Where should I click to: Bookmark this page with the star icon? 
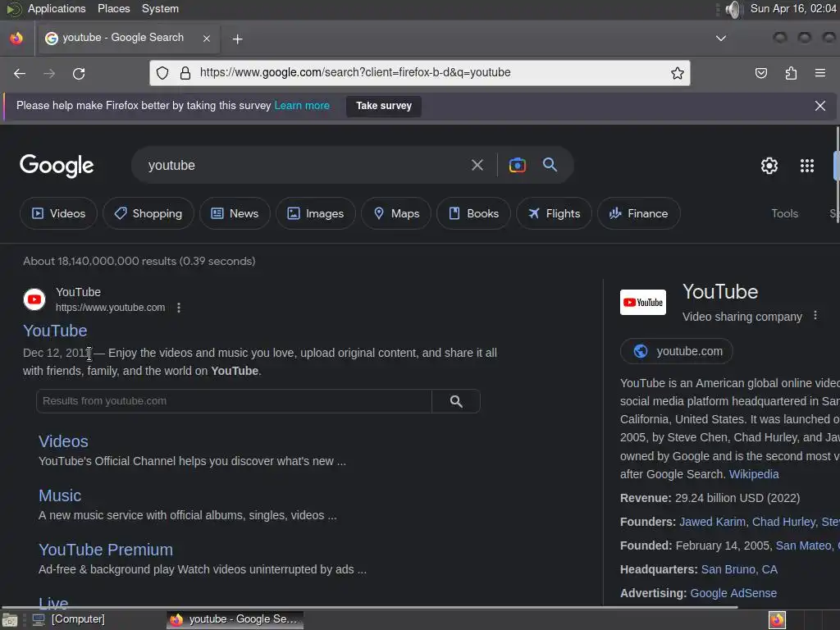pos(677,73)
